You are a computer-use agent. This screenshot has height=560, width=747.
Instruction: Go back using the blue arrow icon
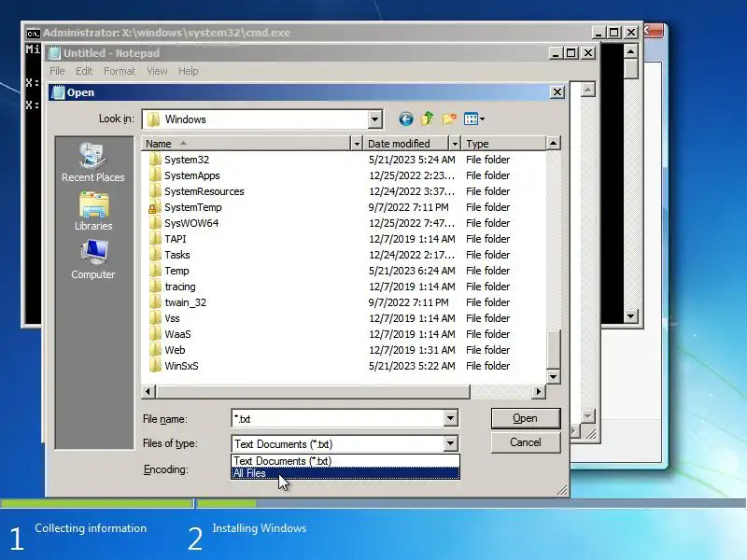tap(406, 119)
